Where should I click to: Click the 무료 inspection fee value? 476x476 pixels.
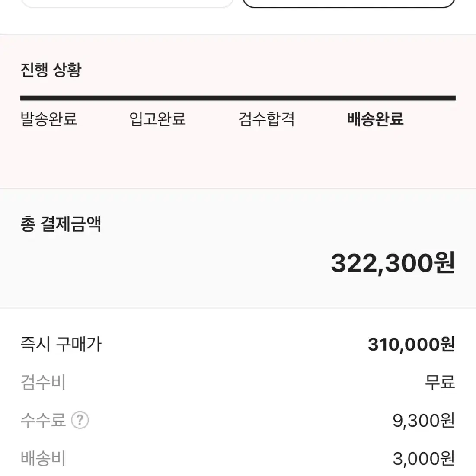click(440, 382)
